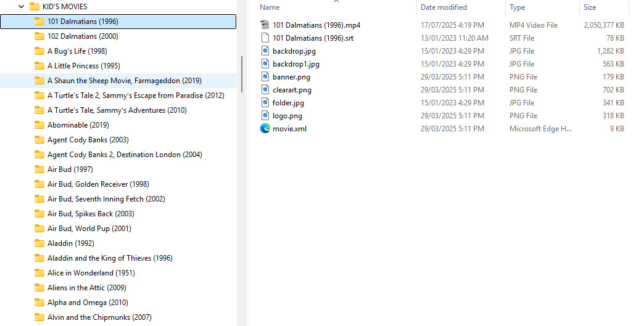Click the 2,050,377 KB size value
This screenshot has width=644, height=326.
pos(604,25)
